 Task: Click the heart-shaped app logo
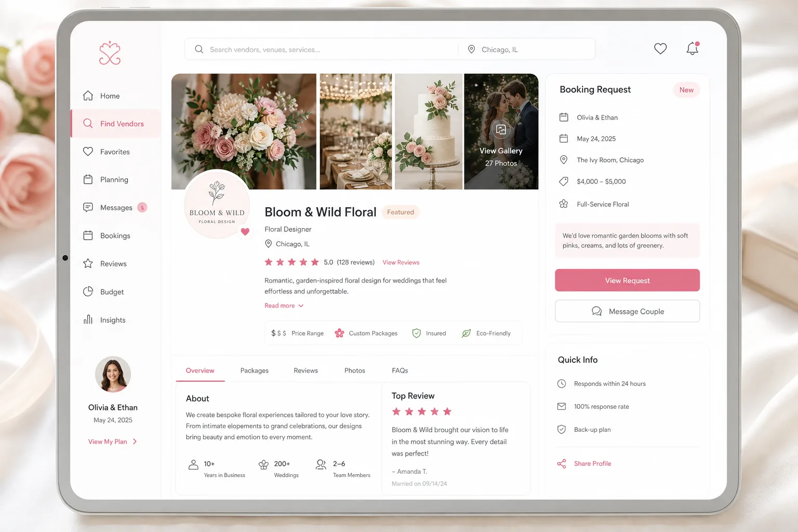110,53
